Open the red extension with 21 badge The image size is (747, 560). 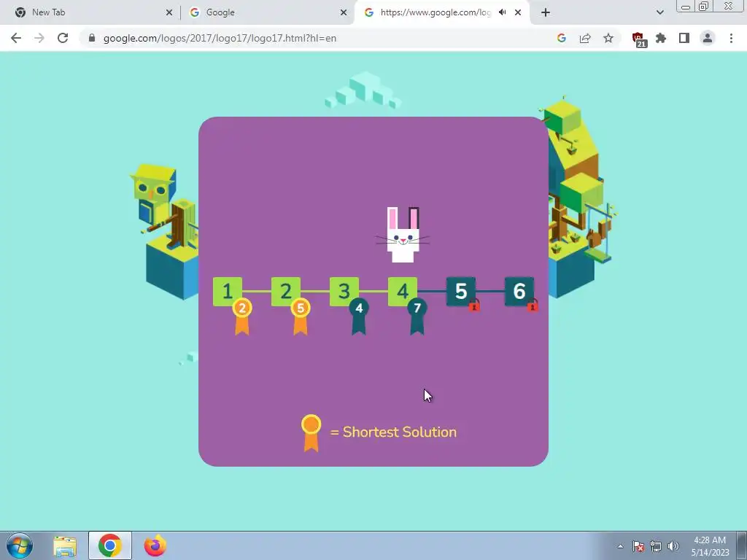[x=638, y=39]
